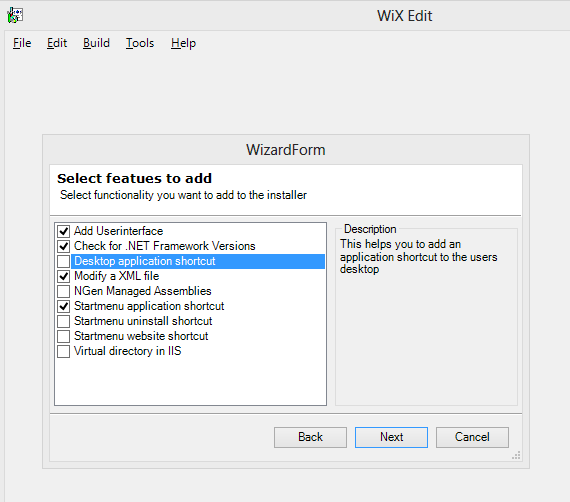Enable the Virtual directory in IIS checkbox
Screen dimensions: 570x502
click(x=64, y=351)
